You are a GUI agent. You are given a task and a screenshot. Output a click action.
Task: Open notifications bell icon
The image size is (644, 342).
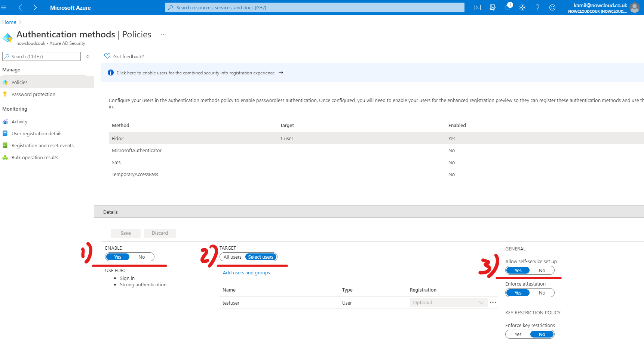point(507,7)
